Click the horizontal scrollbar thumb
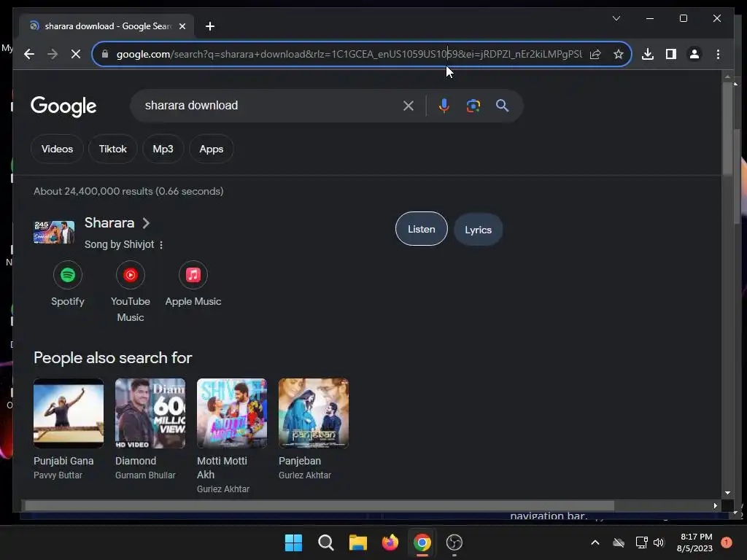The image size is (747, 560). [320, 506]
